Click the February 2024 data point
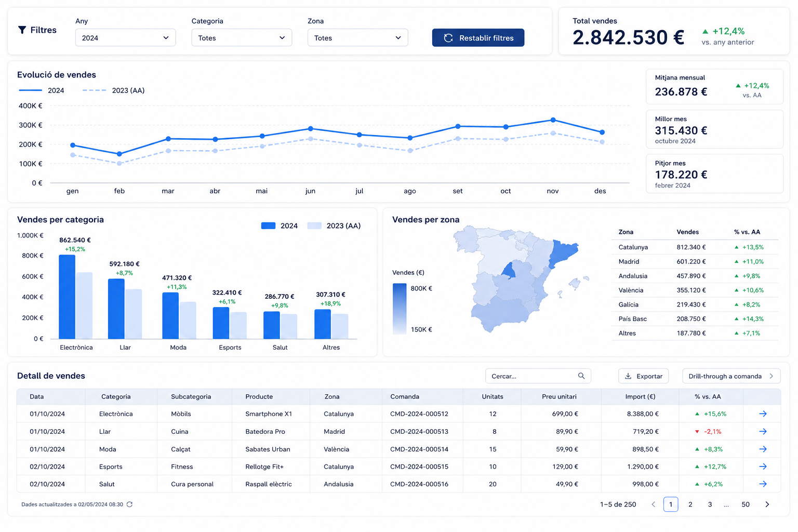This screenshot has width=798, height=532. 119,154
